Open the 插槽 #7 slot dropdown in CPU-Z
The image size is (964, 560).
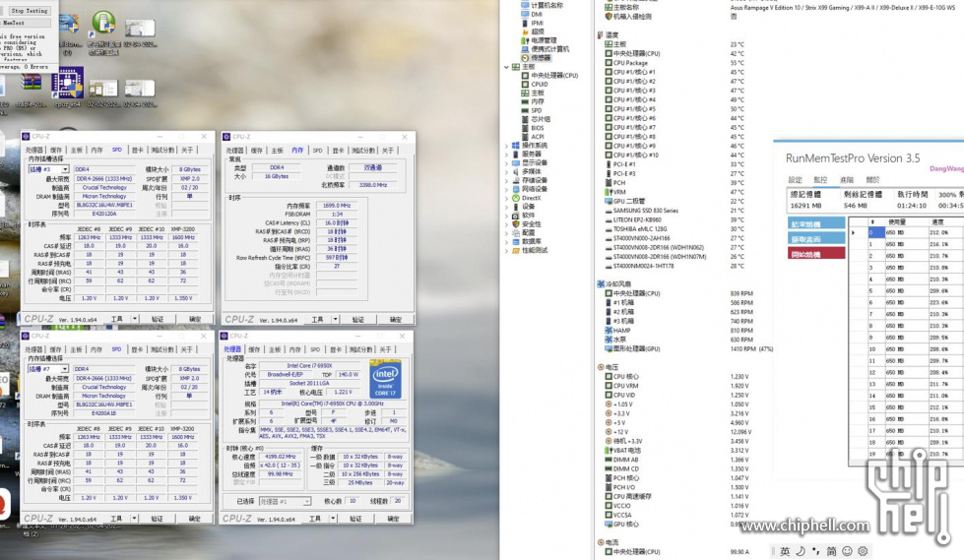point(64,369)
